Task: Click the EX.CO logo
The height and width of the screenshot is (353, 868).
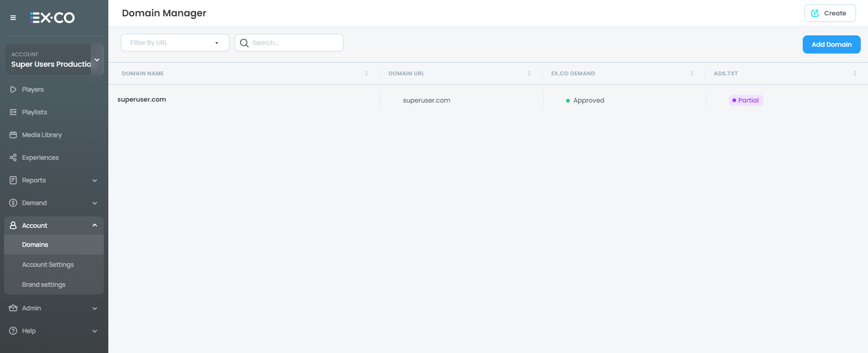Action: (x=53, y=18)
